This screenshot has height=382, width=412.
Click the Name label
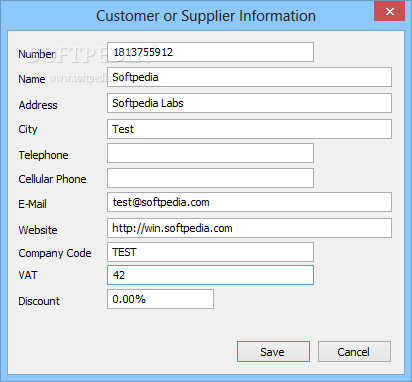(32, 79)
